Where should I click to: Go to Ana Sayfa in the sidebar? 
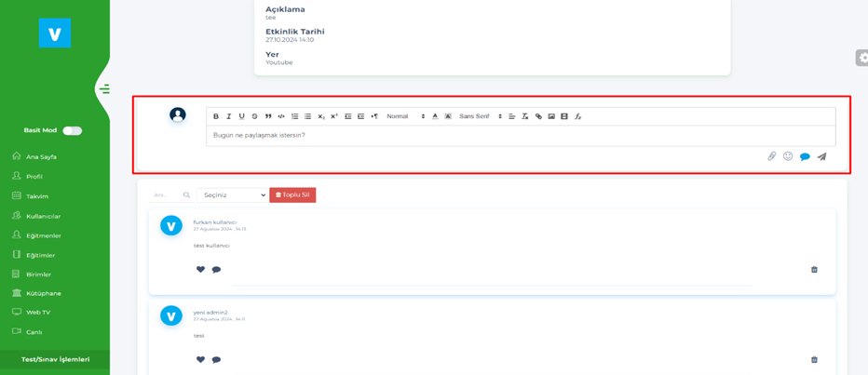tap(41, 157)
